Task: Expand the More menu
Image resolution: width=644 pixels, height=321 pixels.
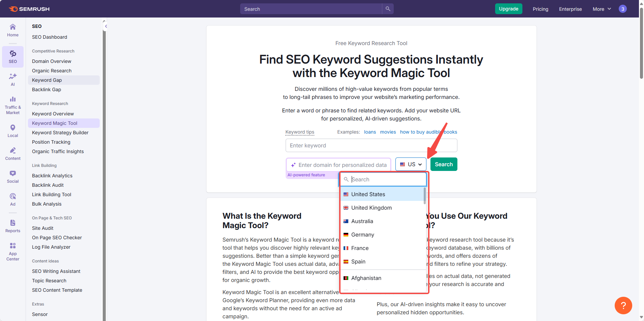Action: [x=602, y=9]
